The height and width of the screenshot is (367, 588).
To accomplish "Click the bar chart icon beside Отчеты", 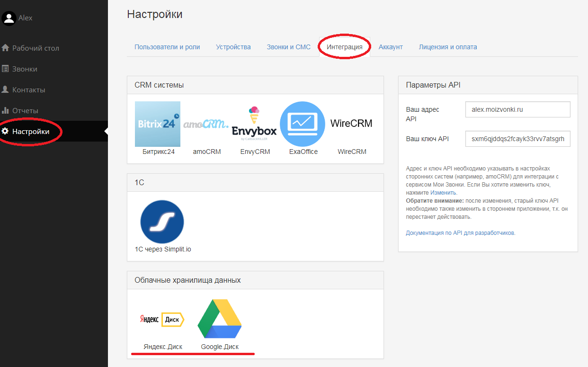I will (x=6, y=110).
